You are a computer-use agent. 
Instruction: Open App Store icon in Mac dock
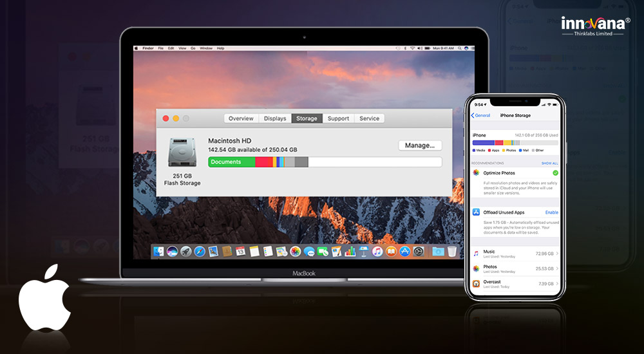(x=404, y=251)
